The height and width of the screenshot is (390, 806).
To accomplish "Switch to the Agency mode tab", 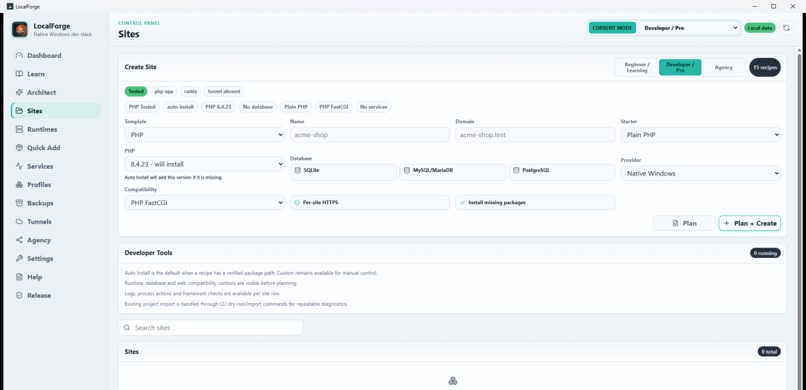I will (x=723, y=67).
